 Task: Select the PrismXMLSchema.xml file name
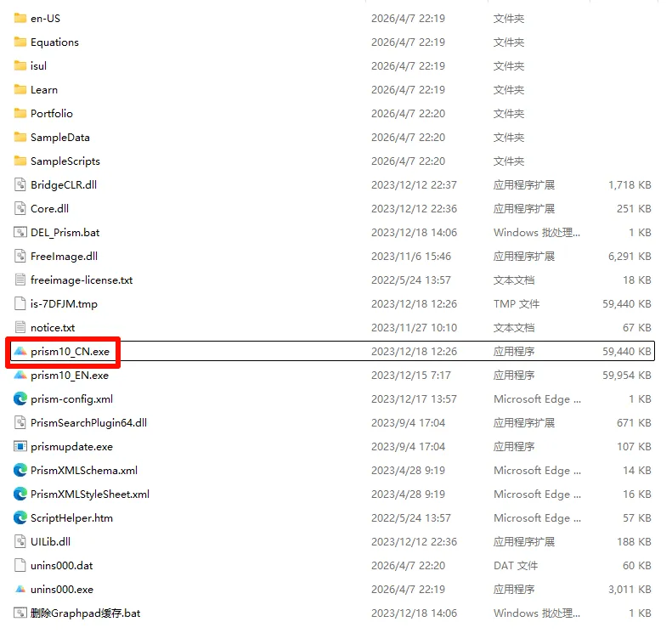pos(84,471)
